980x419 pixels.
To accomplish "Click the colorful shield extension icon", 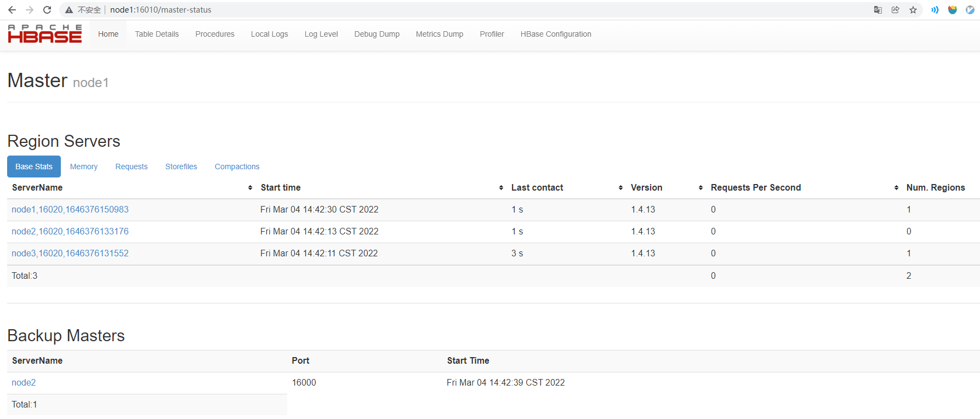I will [x=953, y=10].
